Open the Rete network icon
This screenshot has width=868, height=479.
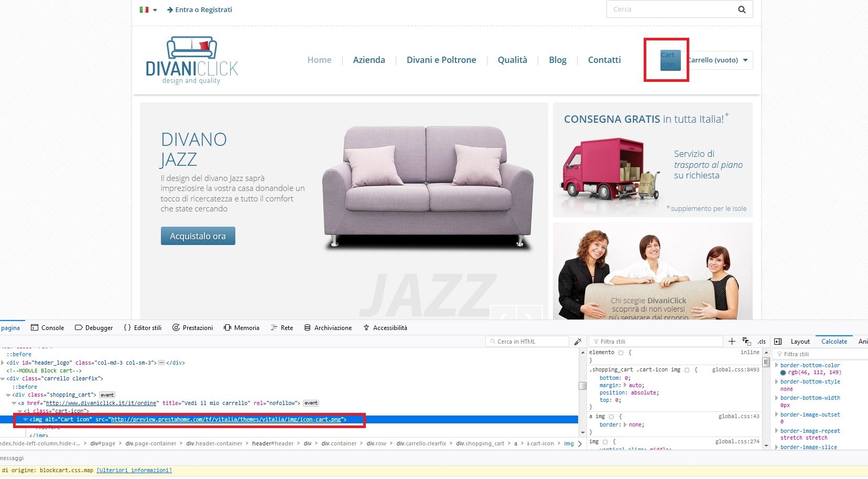[274, 327]
